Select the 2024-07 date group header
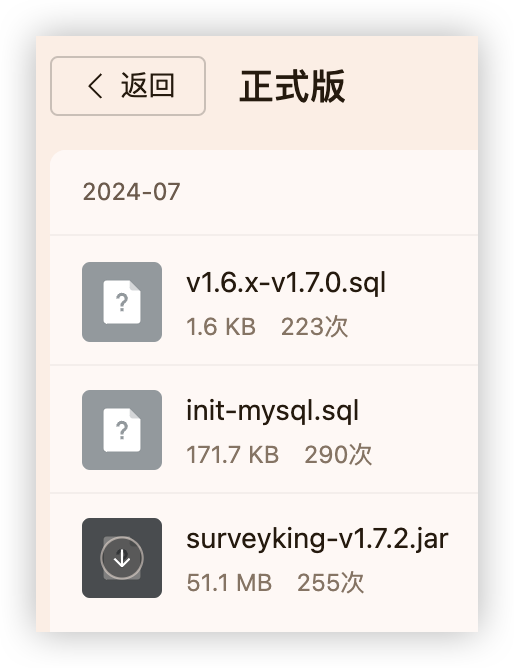Screen dimensions: 514x668 click(131, 192)
